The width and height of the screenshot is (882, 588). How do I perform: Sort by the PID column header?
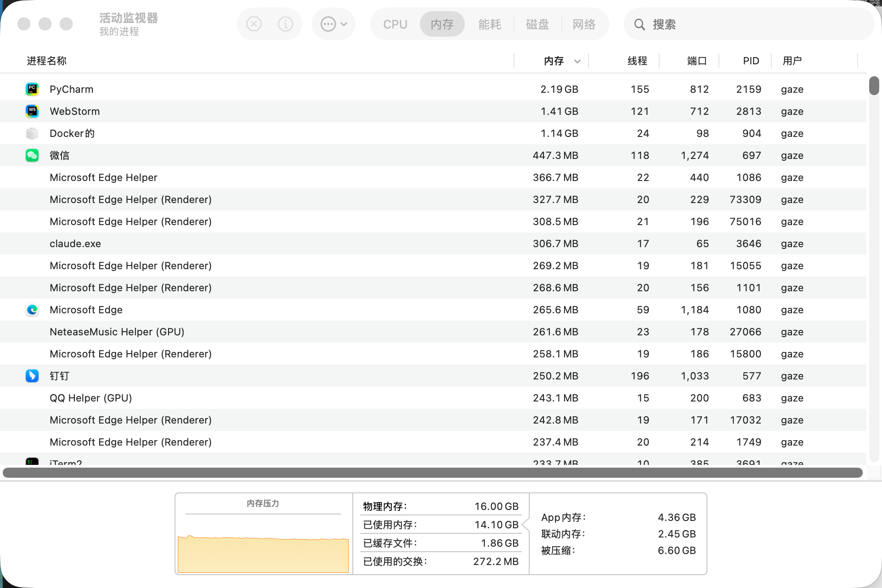pyautogui.click(x=751, y=61)
